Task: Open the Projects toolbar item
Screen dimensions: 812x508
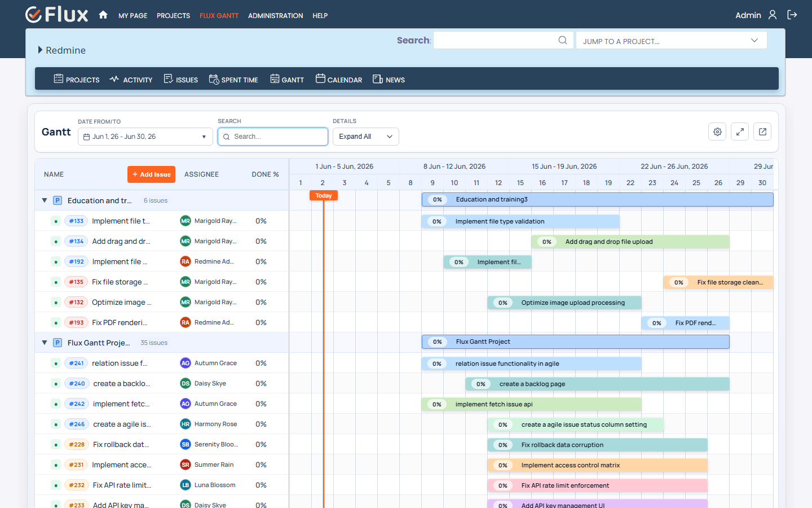Action: click(x=77, y=79)
